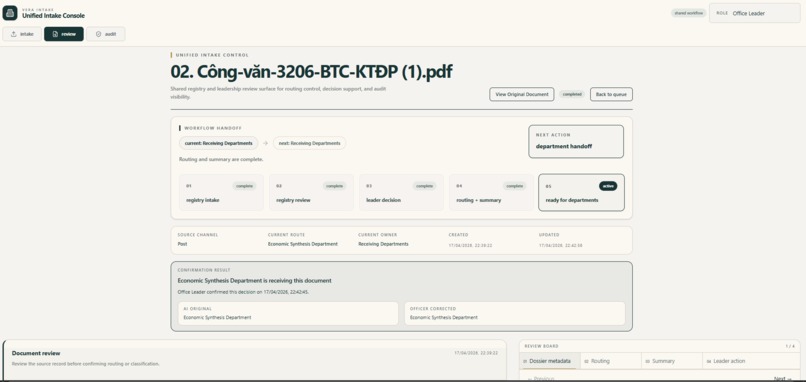Click the Unified Intake Console title
The width and height of the screenshot is (806, 382).
click(x=53, y=16)
